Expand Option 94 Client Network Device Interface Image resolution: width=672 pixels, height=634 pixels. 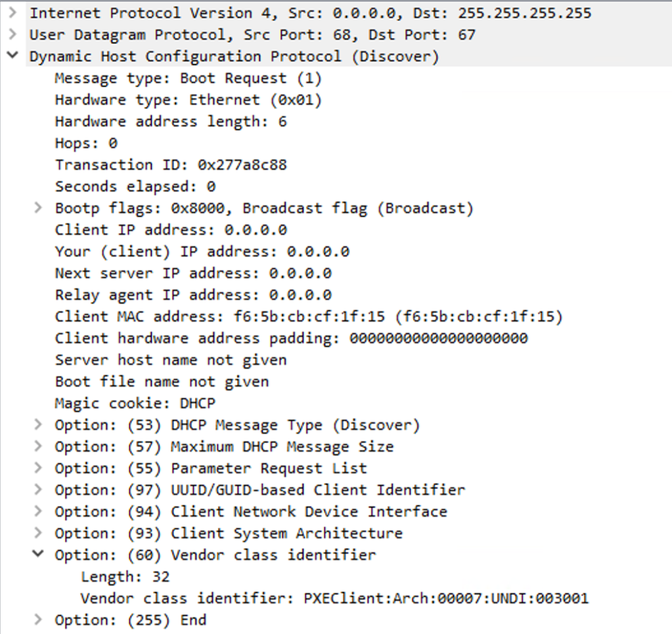tap(39, 512)
